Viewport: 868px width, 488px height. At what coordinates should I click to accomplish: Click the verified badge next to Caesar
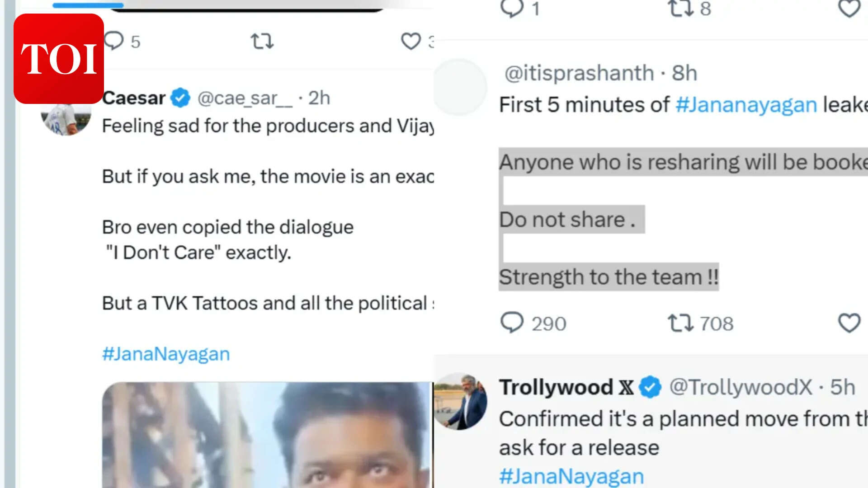179,97
